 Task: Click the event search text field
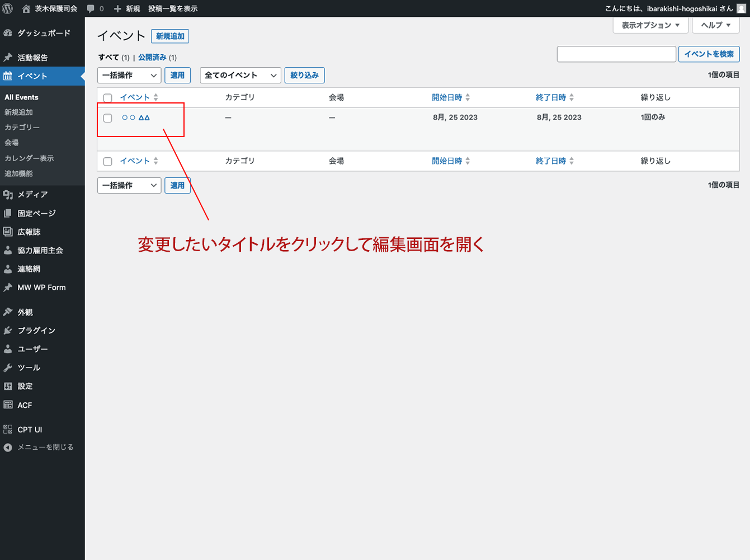coord(616,54)
